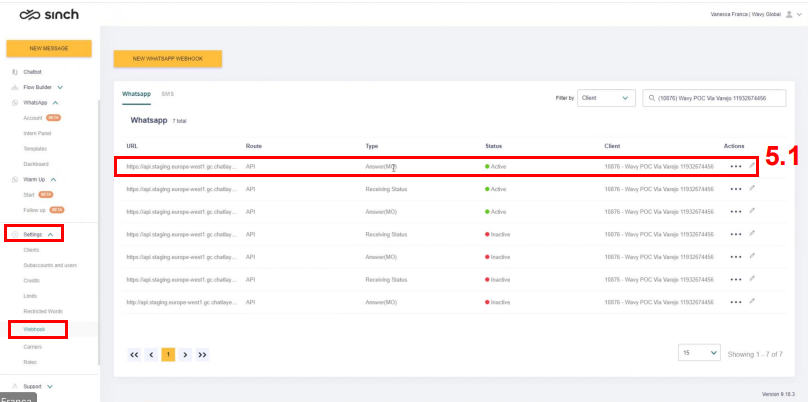The height and width of the screenshot is (402, 808).
Task: Go to the last page with double-right arrow
Action: [203, 354]
